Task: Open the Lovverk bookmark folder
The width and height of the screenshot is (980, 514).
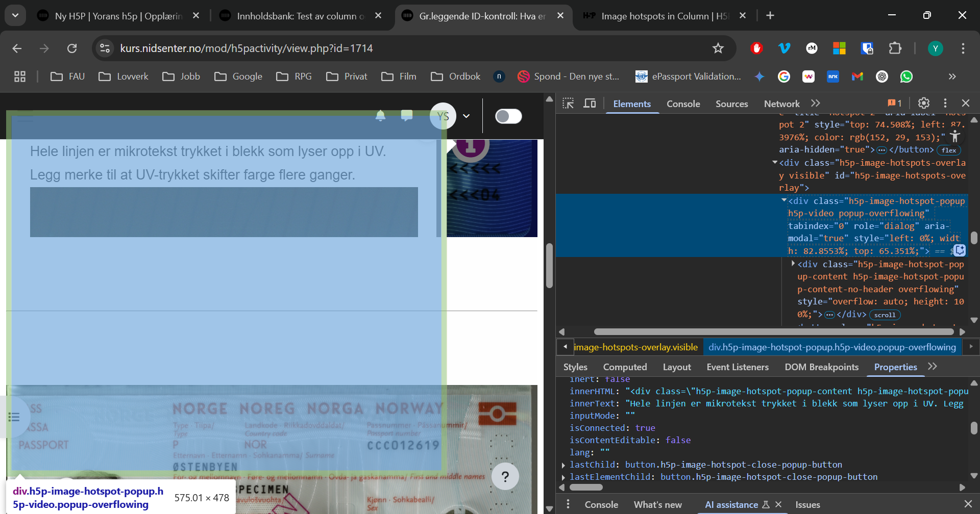Action: tap(124, 76)
